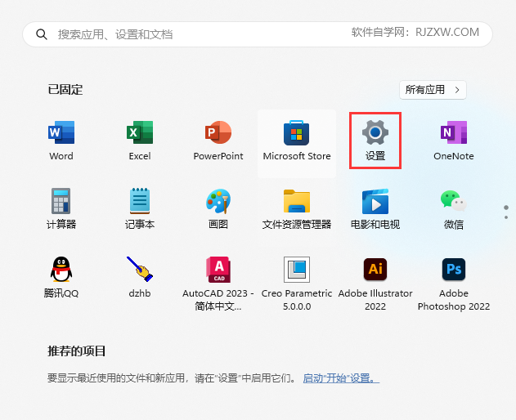Image resolution: width=516 pixels, height=420 pixels.
Task: Open AutoCAD 2023 简体中文 app
Action: click(x=218, y=284)
